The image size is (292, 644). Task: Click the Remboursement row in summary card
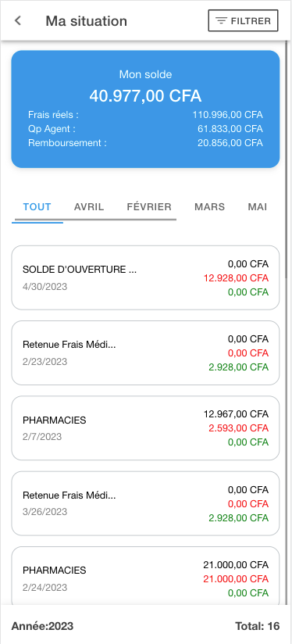click(x=145, y=143)
